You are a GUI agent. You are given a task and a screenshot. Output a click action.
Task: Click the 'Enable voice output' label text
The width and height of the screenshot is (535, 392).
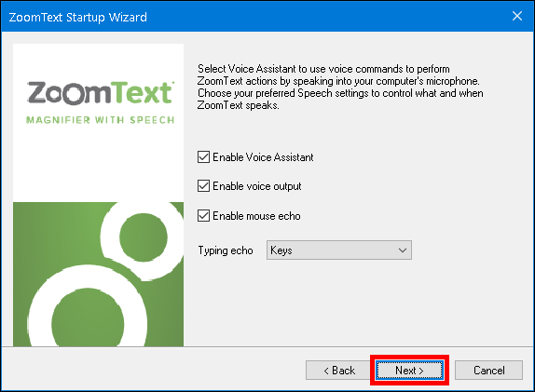257,186
